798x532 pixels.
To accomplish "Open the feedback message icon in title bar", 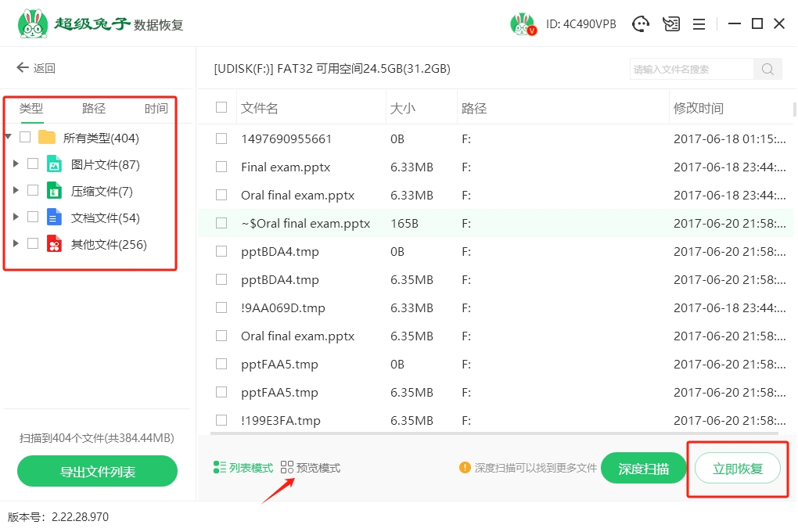I will (671, 24).
